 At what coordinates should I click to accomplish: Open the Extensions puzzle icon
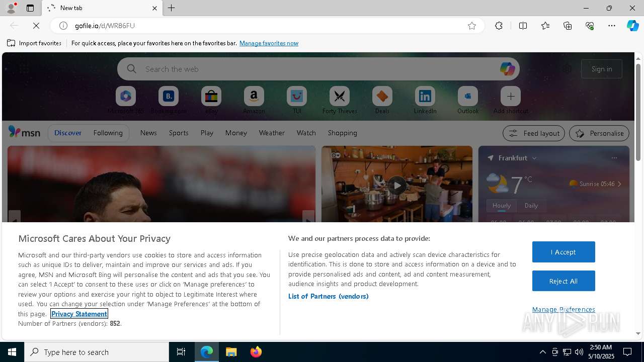click(x=499, y=26)
